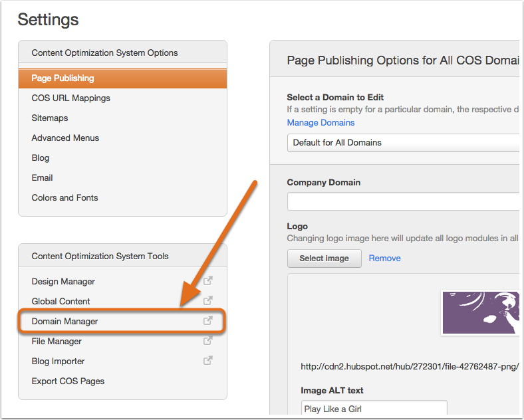Follow the Manage Domains link
The image size is (524, 420).
click(x=321, y=122)
